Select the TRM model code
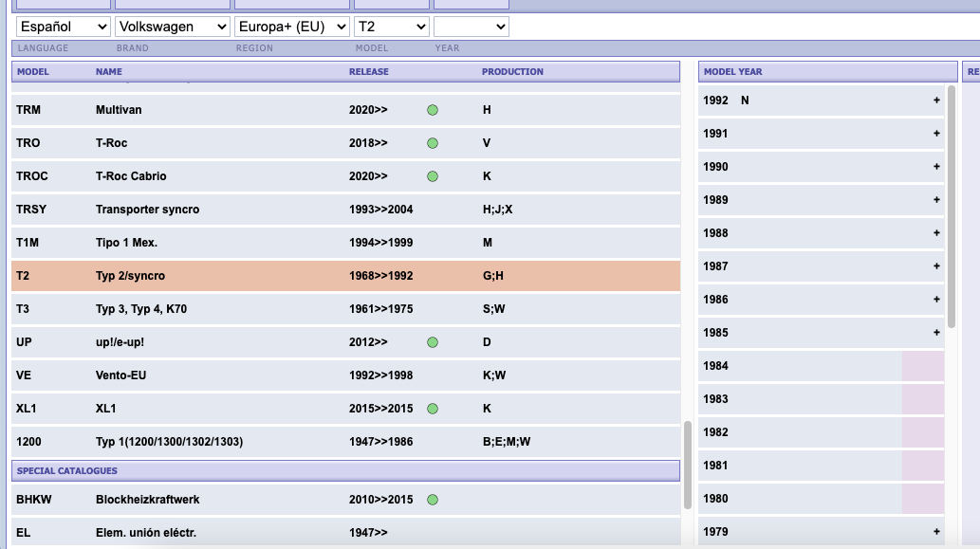980x549 pixels. 28,110
